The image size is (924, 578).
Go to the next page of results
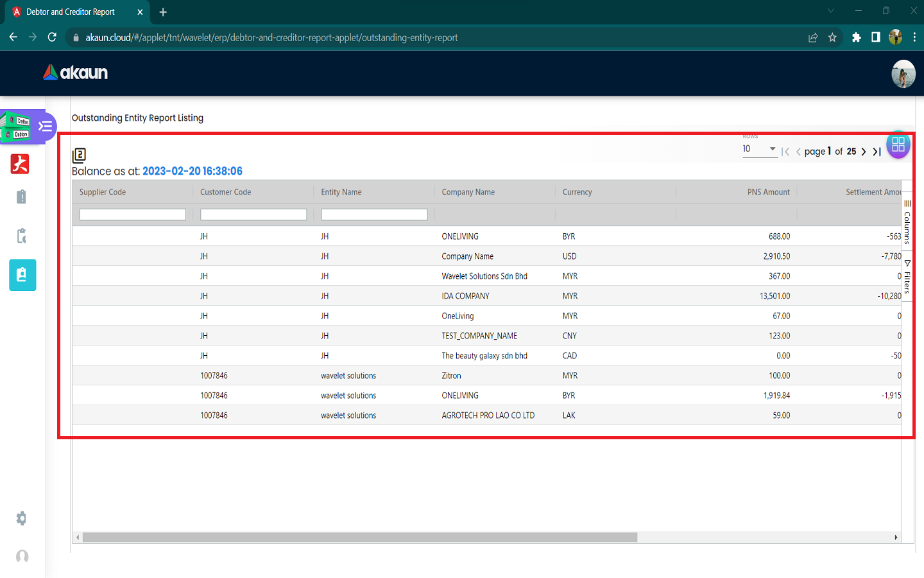pos(864,152)
